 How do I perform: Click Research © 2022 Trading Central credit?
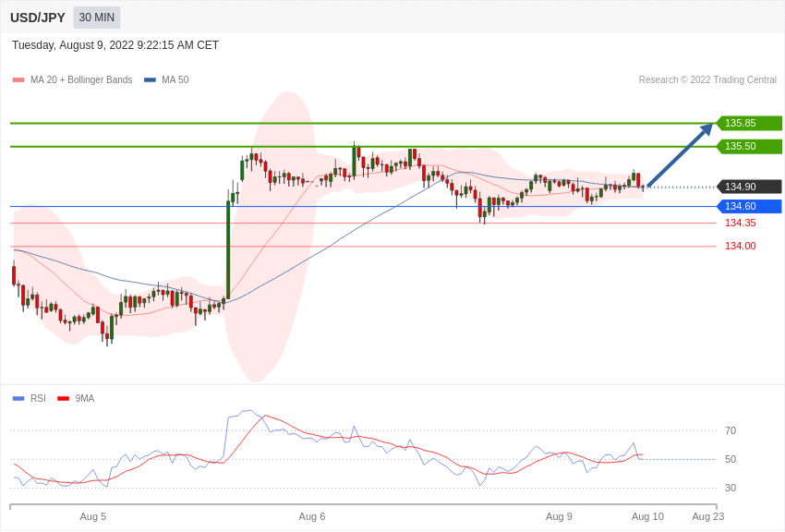(x=707, y=80)
